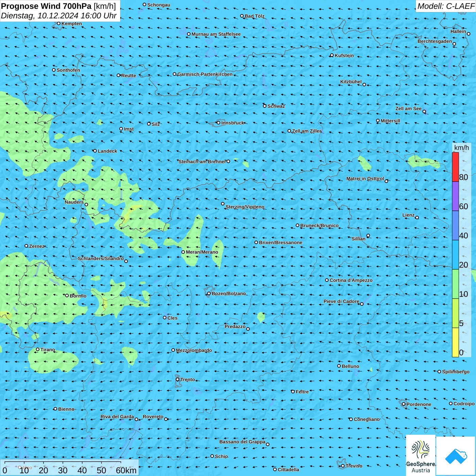Click the Kitzbühel label
Image resolution: width=476 pixels, height=476 pixels.
click(x=351, y=82)
